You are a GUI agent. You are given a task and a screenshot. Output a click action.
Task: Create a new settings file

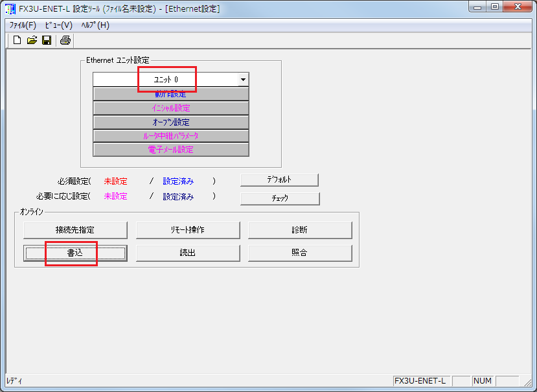[16, 40]
